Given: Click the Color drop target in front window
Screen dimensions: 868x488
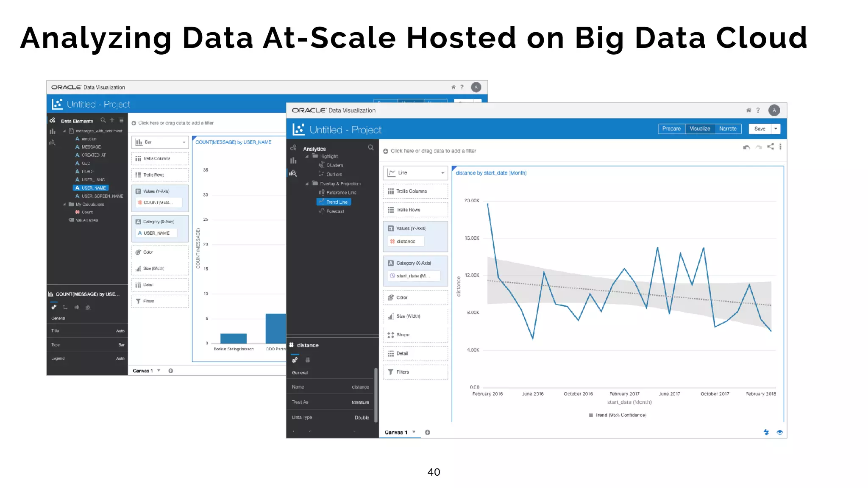Looking at the screenshot, I should pyautogui.click(x=415, y=297).
